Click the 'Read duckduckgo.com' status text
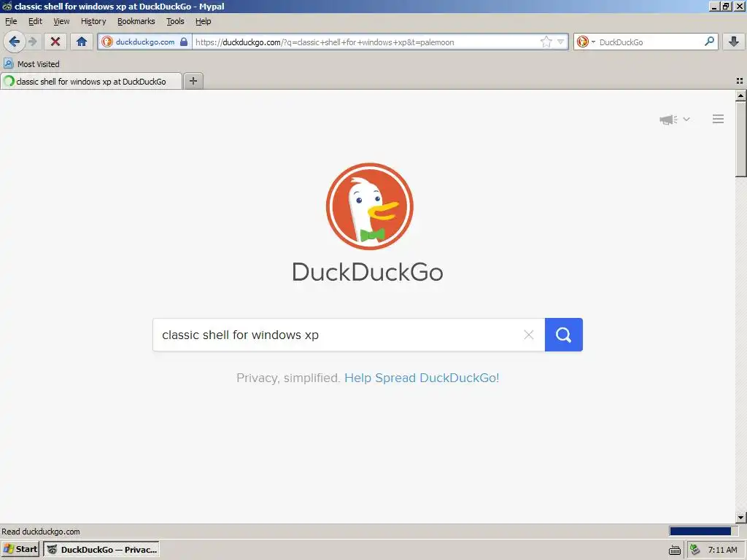 point(41,532)
